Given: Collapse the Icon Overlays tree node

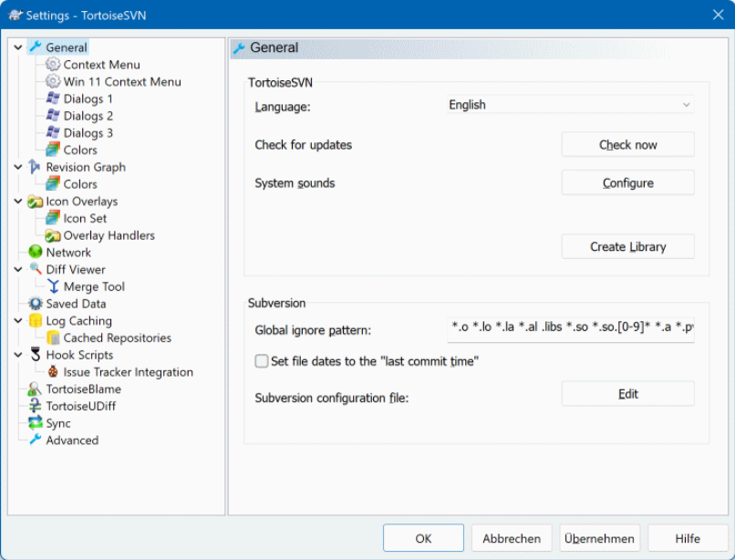Looking at the screenshot, I should click(19, 202).
